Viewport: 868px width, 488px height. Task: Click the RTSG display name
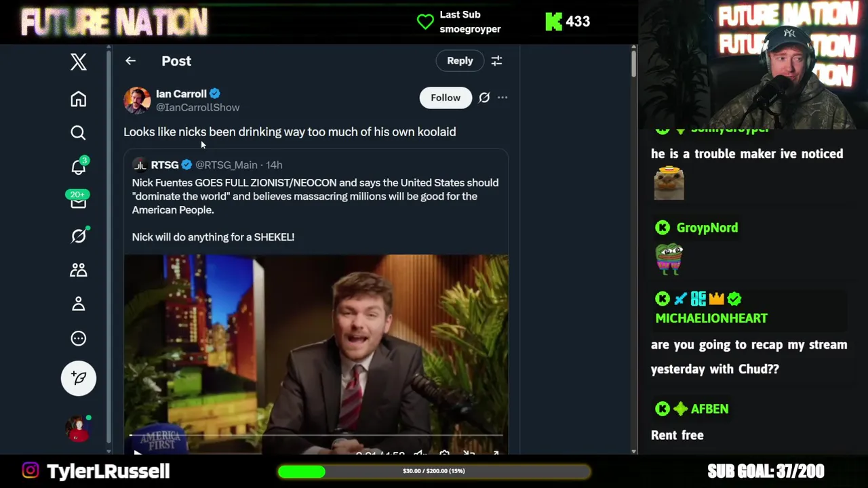(x=165, y=165)
